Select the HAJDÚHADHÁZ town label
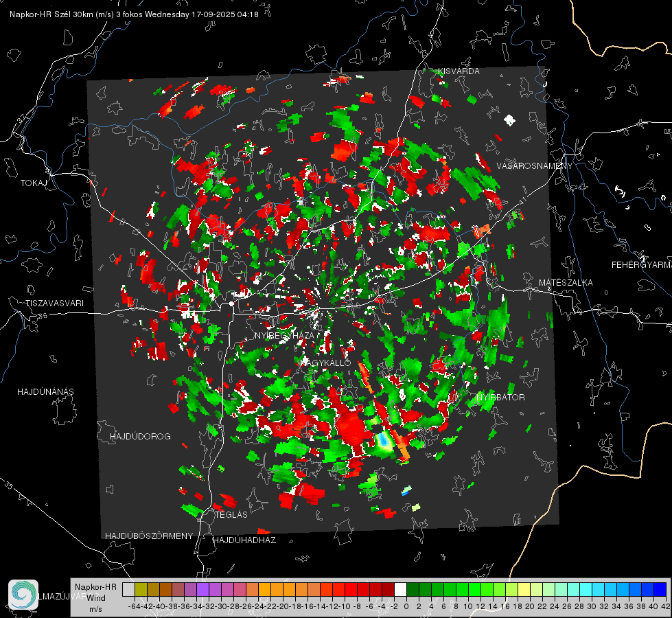Screen dimensions: 672x618 [244, 540]
